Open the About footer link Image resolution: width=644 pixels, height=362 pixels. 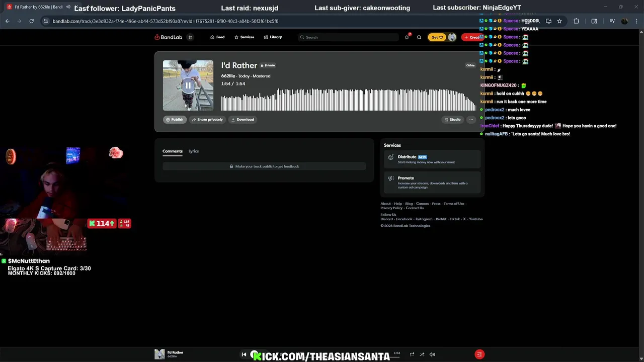pos(385,204)
